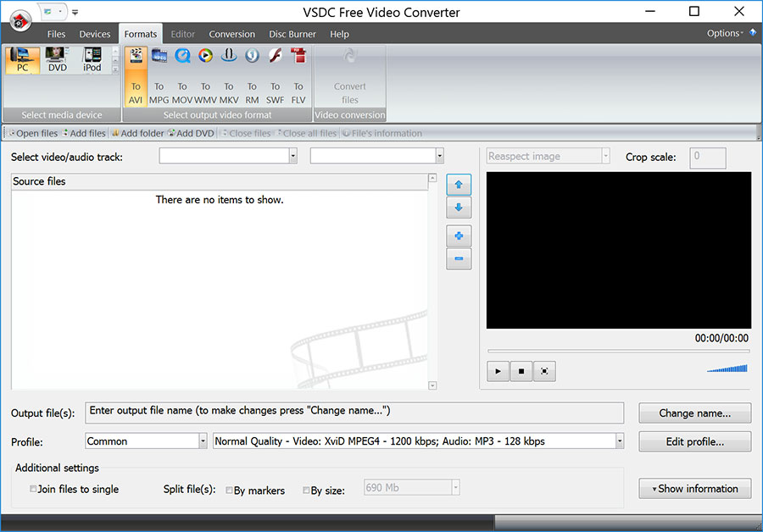Open the second video/audio track dropdown
The width and height of the screenshot is (763, 532).
pyautogui.click(x=439, y=156)
